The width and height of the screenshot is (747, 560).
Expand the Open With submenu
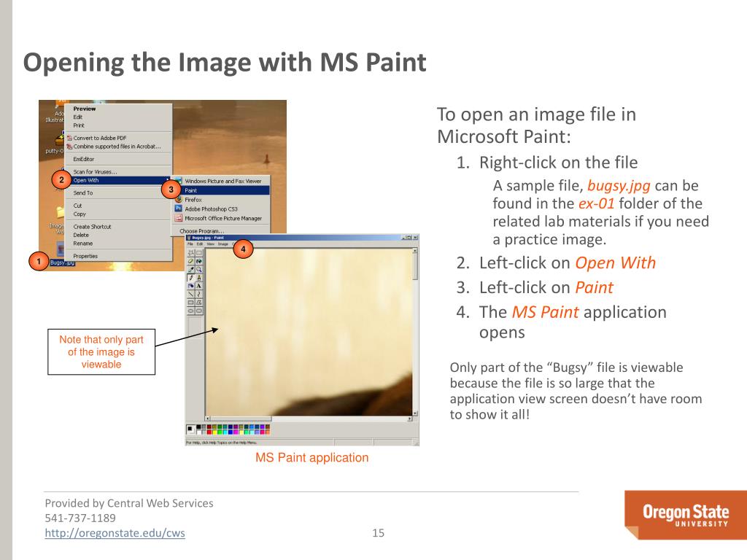(118, 181)
